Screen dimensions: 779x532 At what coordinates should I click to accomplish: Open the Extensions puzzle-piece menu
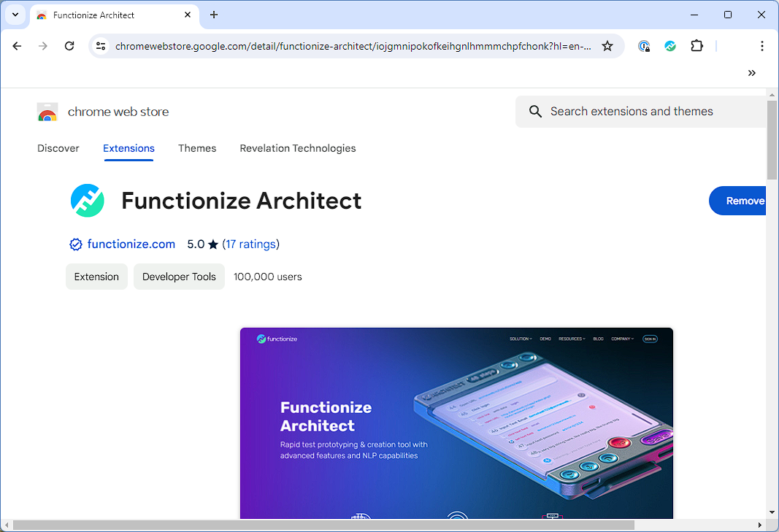click(697, 46)
